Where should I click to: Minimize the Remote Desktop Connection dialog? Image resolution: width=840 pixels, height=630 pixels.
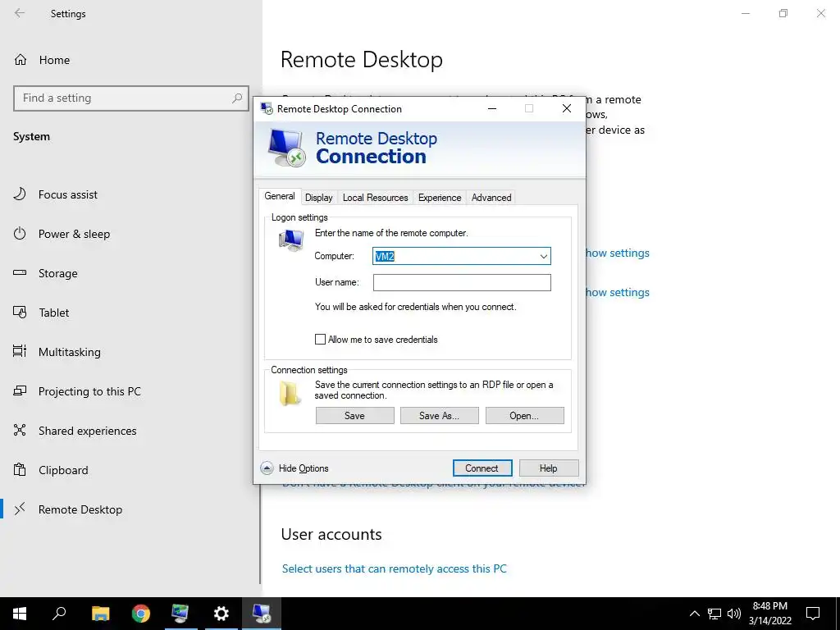point(492,108)
